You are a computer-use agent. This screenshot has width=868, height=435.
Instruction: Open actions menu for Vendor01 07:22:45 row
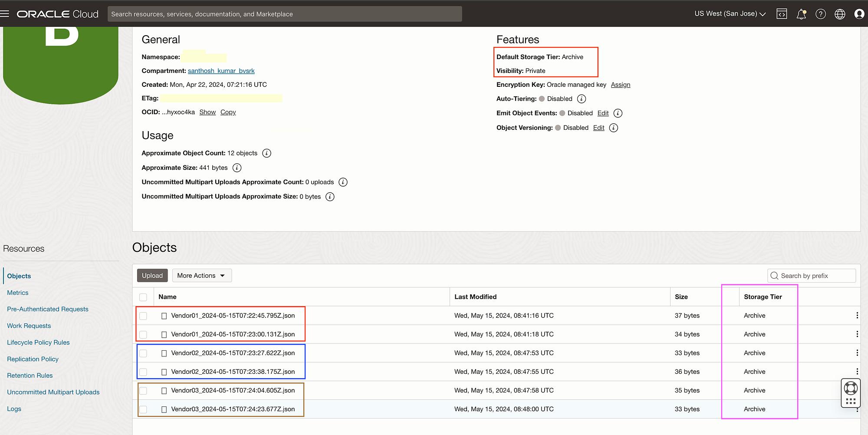tap(857, 316)
